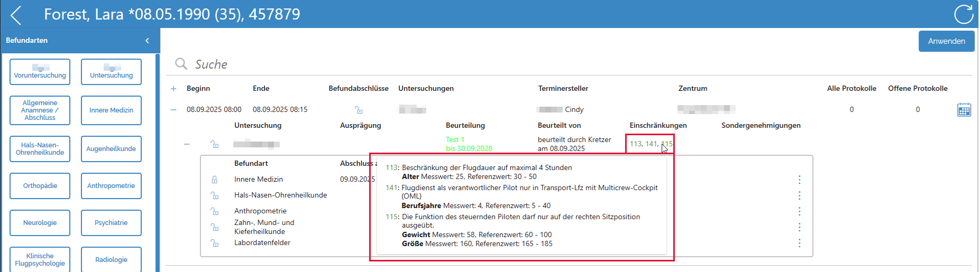Viewport: 980px width, 272px height.
Task: Click the sidebar vertical scrollbar
Action: click(158, 163)
